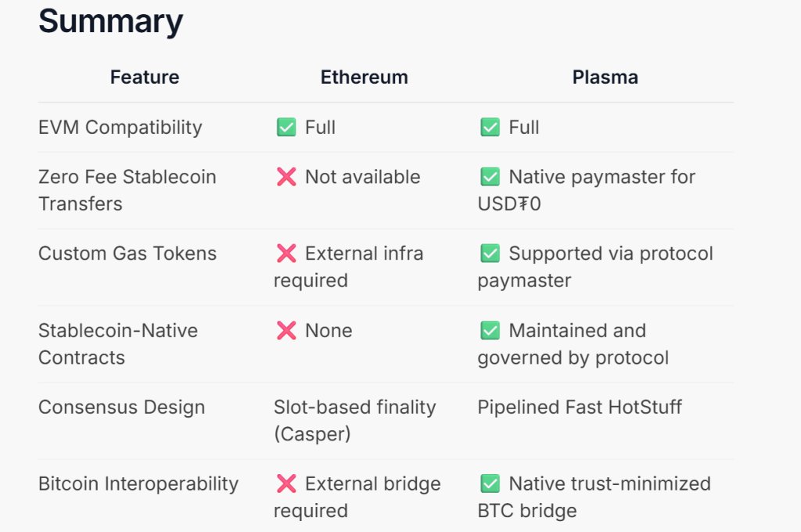Screen dimensions: 801x532
Task: Click the Summary heading
Action: click(110, 21)
